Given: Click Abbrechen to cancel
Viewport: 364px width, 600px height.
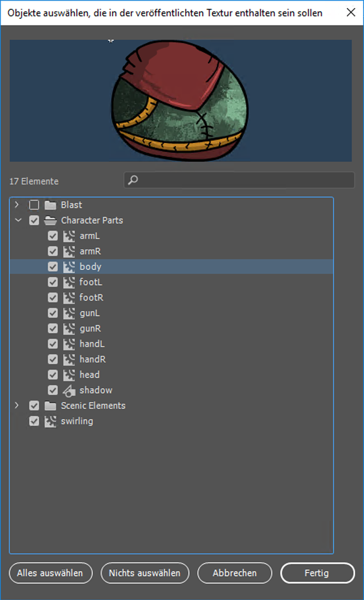Looking at the screenshot, I should (x=235, y=573).
